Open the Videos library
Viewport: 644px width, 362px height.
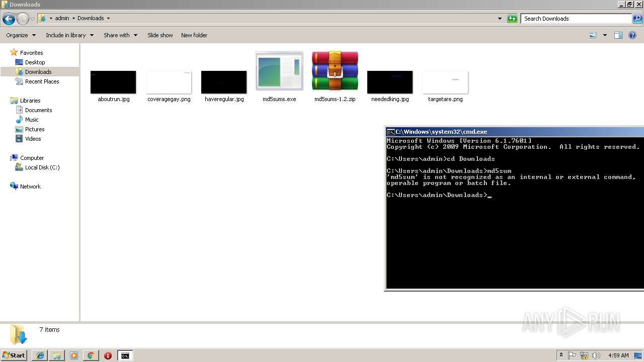pos(33,139)
